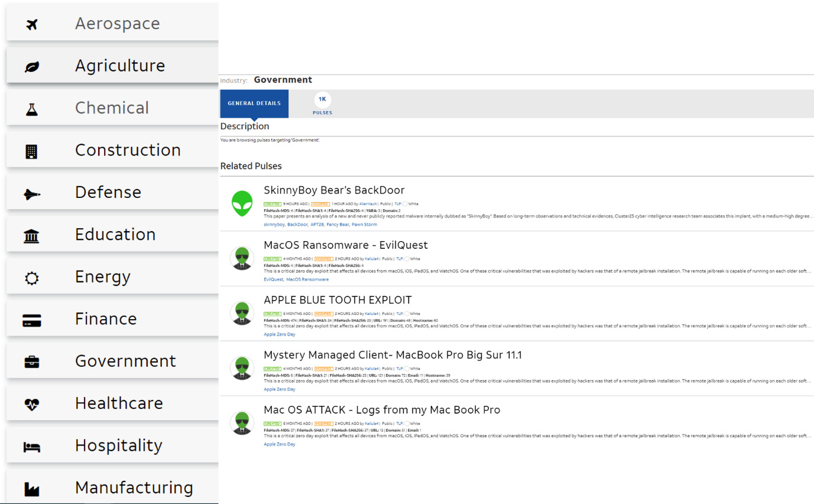Open the APPLE BLUE TOOTH EXPLOIT pulse
The image size is (814, 504).
pos(338,300)
